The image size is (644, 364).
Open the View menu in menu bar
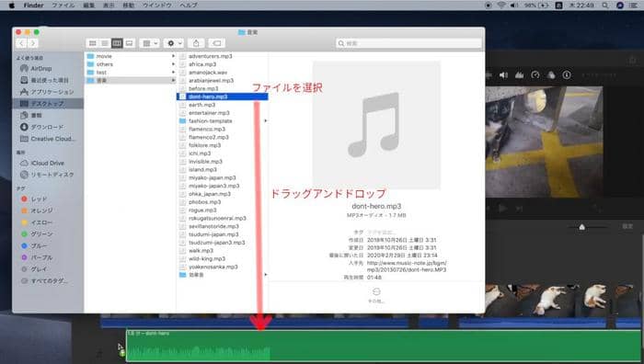tap(109, 6)
